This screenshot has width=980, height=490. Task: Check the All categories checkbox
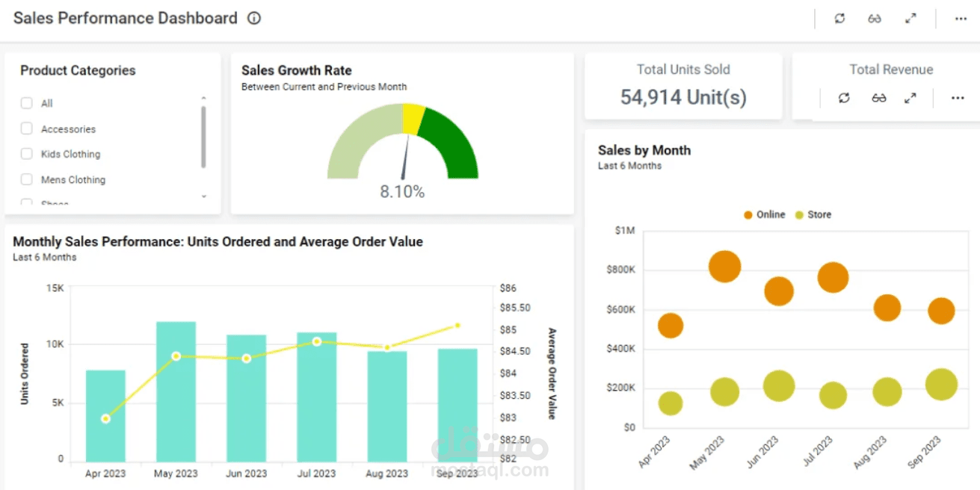(x=26, y=103)
